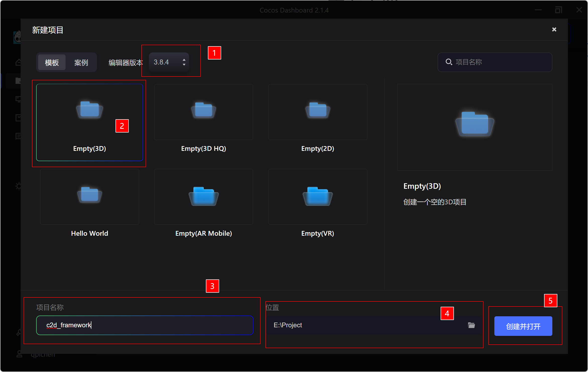The height and width of the screenshot is (372, 588).
Task: Click the Empty(3D HQ) folder icon
Action: [203, 110]
